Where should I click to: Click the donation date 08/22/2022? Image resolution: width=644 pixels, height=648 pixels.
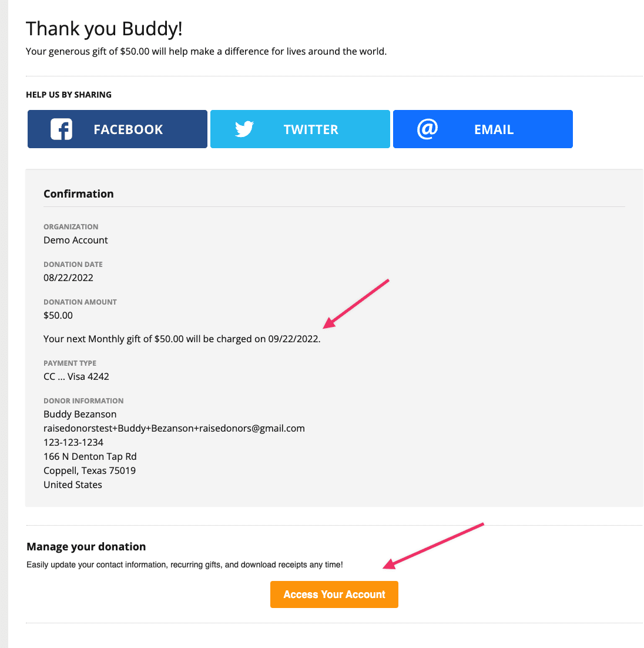(68, 278)
